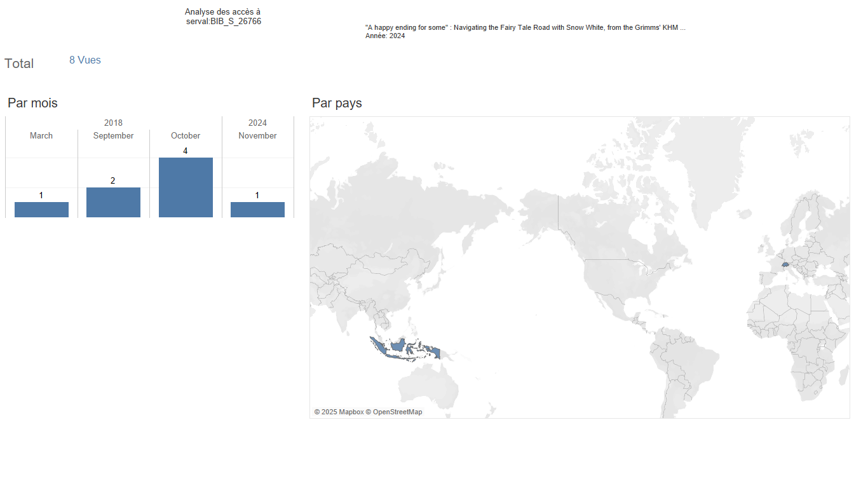This screenshot has width=868, height=488.
Task: Click the 'Par mois' heading
Action: 32,103
